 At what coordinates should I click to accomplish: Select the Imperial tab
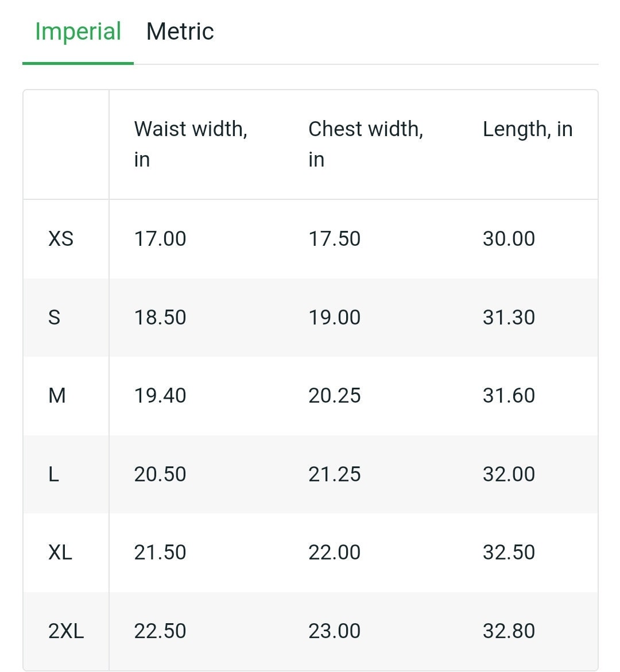click(78, 32)
